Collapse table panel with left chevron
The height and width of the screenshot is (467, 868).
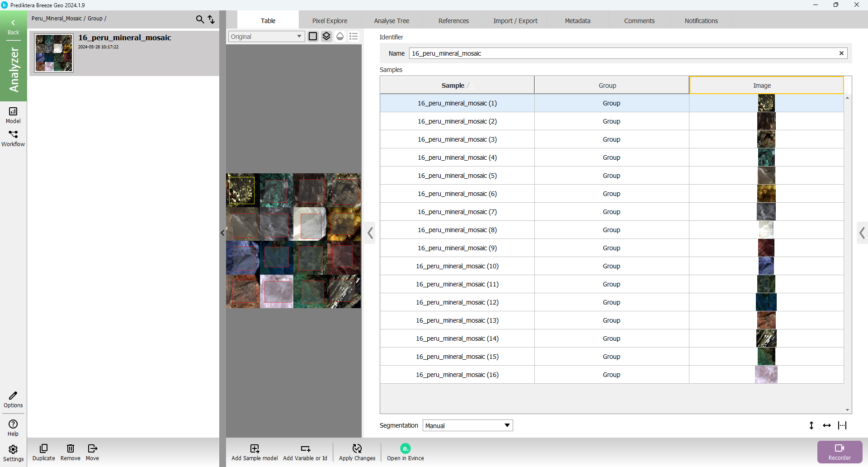point(370,233)
